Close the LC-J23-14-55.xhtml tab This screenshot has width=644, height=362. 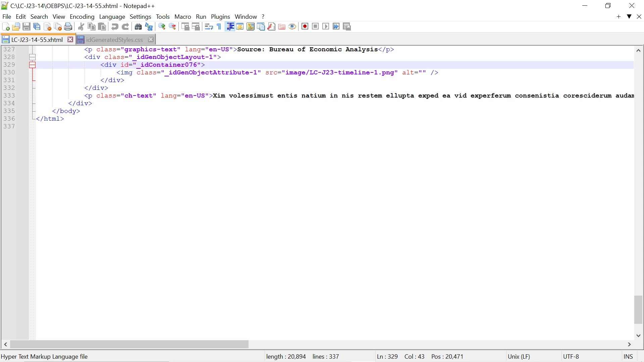click(x=70, y=40)
